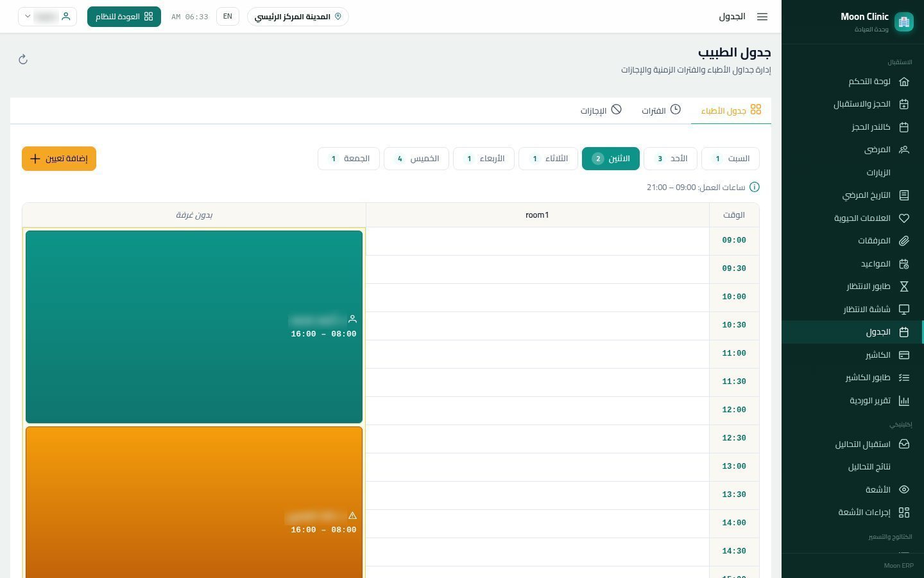Click the eye icon for الأشعة
Screen dimensions: 924x578
click(x=904, y=490)
